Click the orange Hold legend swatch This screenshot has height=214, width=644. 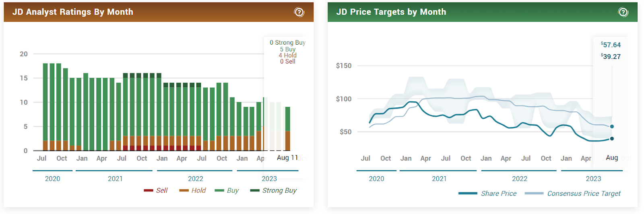point(184,190)
